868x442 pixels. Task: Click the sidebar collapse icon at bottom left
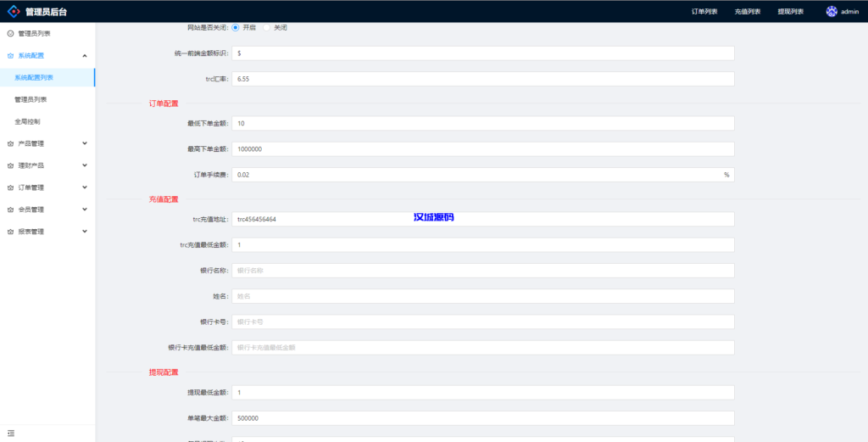[x=11, y=433]
